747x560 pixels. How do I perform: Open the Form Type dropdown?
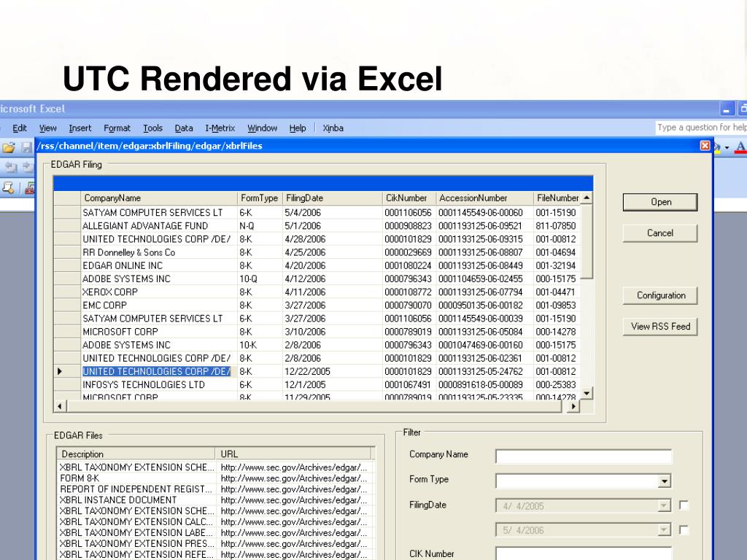pyautogui.click(x=664, y=481)
